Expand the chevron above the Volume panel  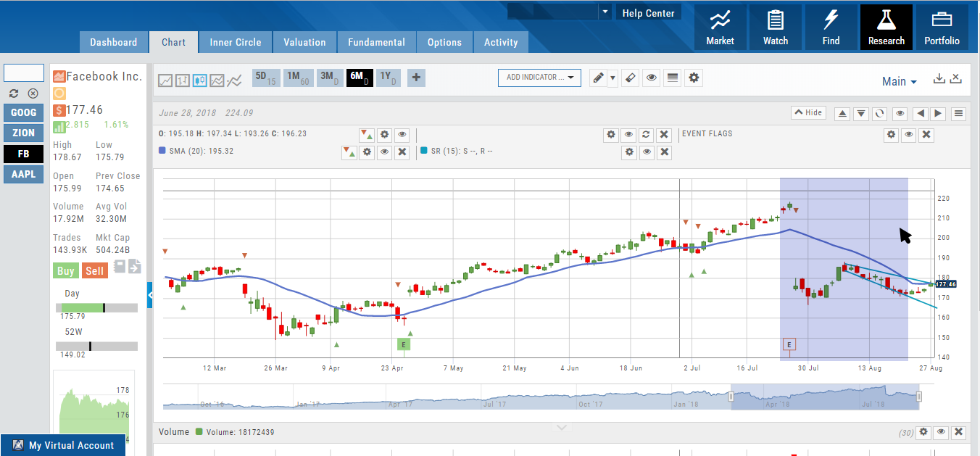(x=562, y=428)
